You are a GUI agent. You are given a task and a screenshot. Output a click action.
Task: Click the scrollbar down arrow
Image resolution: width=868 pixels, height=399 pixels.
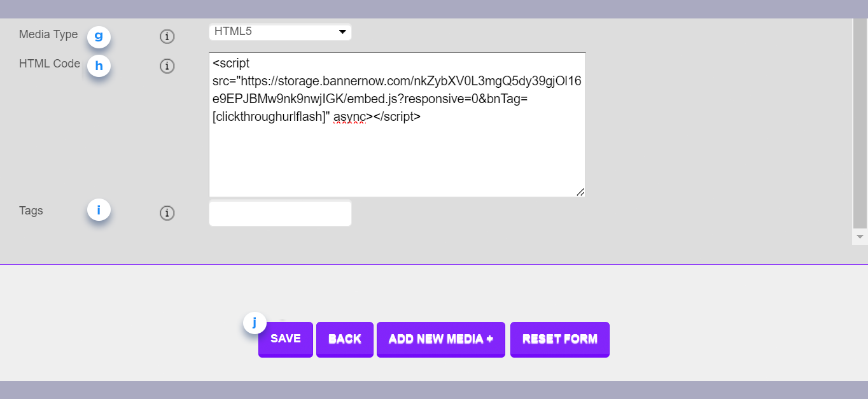coord(860,236)
